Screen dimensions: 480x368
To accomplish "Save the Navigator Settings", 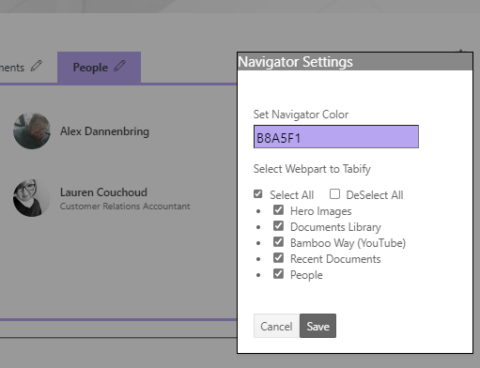I will click(x=318, y=326).
